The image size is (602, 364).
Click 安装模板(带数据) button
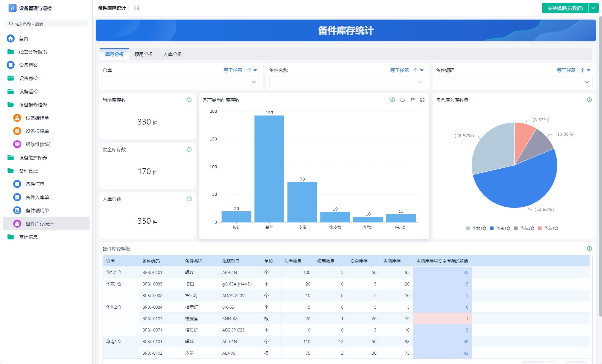(x=565, y=8)
